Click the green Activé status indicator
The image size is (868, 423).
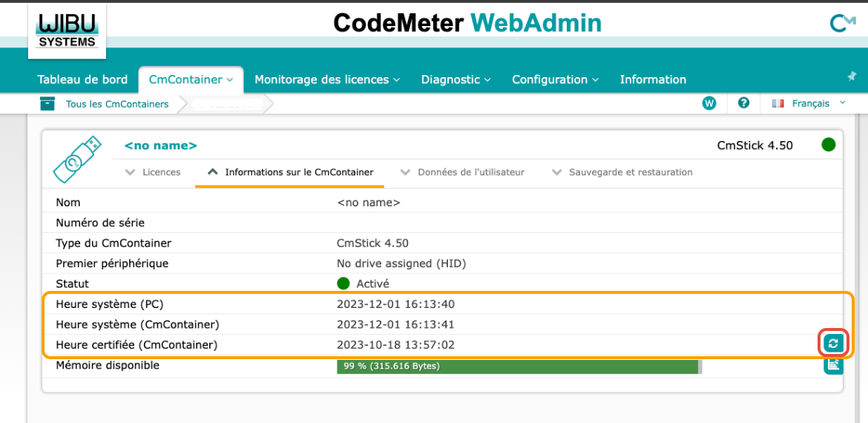pyautogui.click(x=343, y=283)
